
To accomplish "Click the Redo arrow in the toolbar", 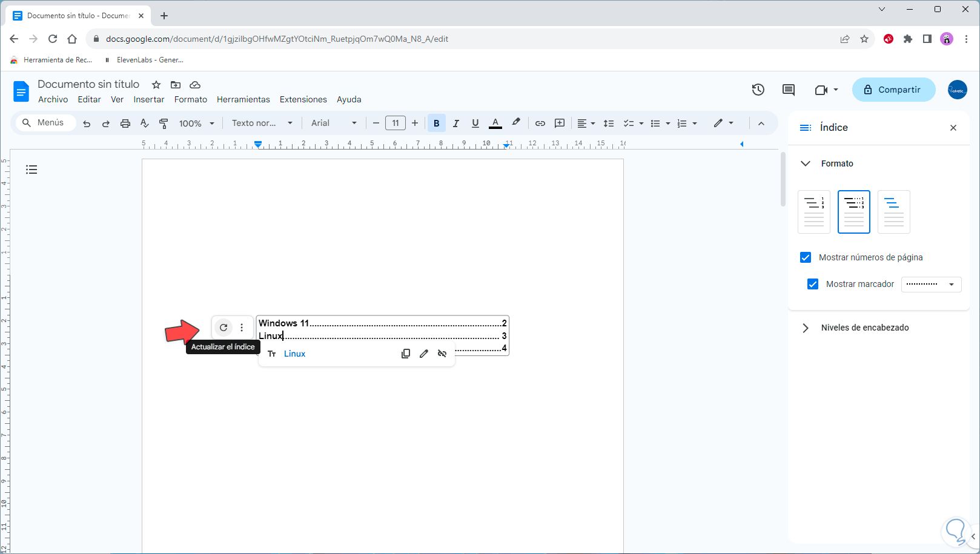I will tap(106, 124).
